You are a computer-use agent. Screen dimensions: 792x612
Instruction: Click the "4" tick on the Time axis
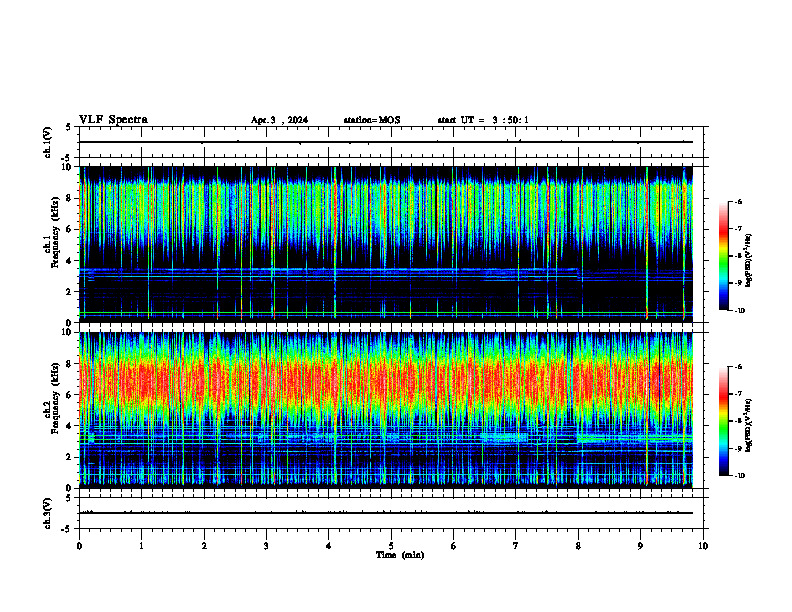point(329,546)
